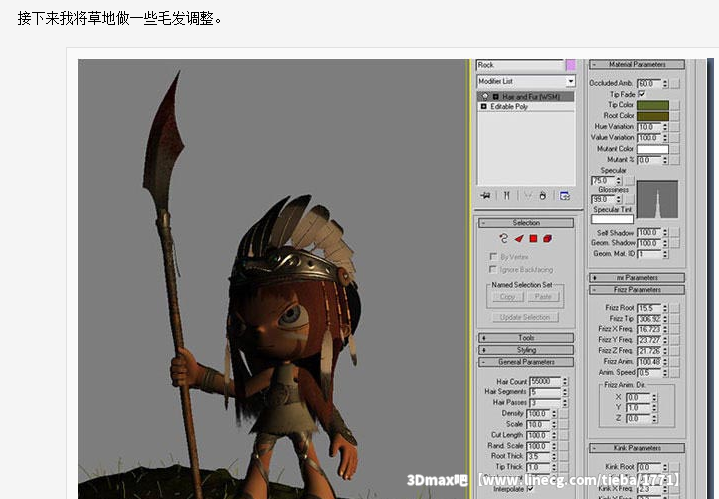Viewport: 719px width, 499px height.
Task: Click the Geom. Mat. ID value field
Action: coord(649,254)
